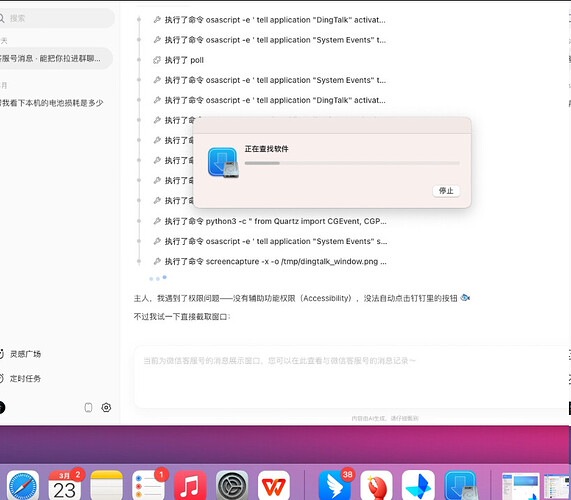Image resolution: width=571 pixels, height=500 pixels.
Task: Open 灵感广场 label in the sidebar
Action: (25, 354)
